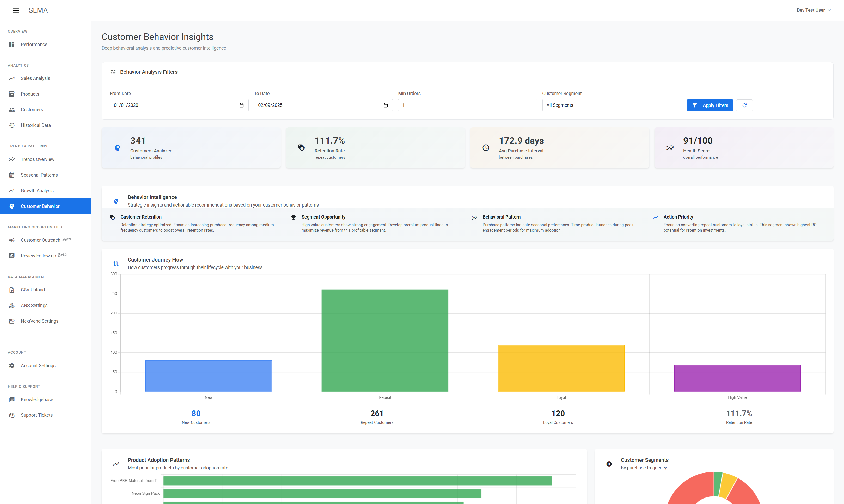Click the 261 Repeat Customers value
The height and width of the screenshot is (504, 844).
pos(377,414)
